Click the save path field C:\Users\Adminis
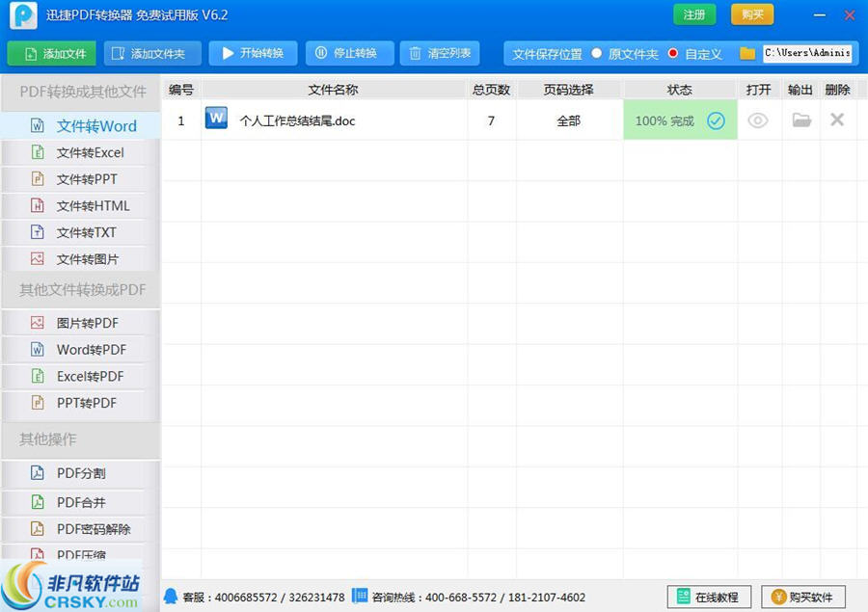 click(807, 53)
